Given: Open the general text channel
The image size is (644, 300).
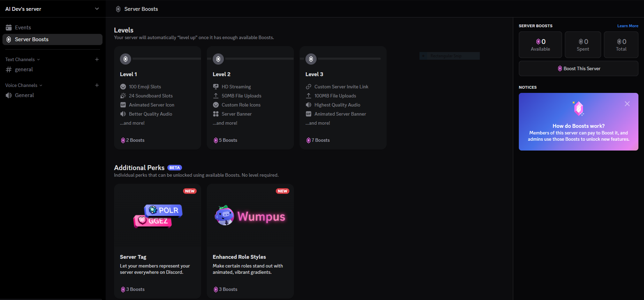Looking at the screenshot, I should [52, 69].
